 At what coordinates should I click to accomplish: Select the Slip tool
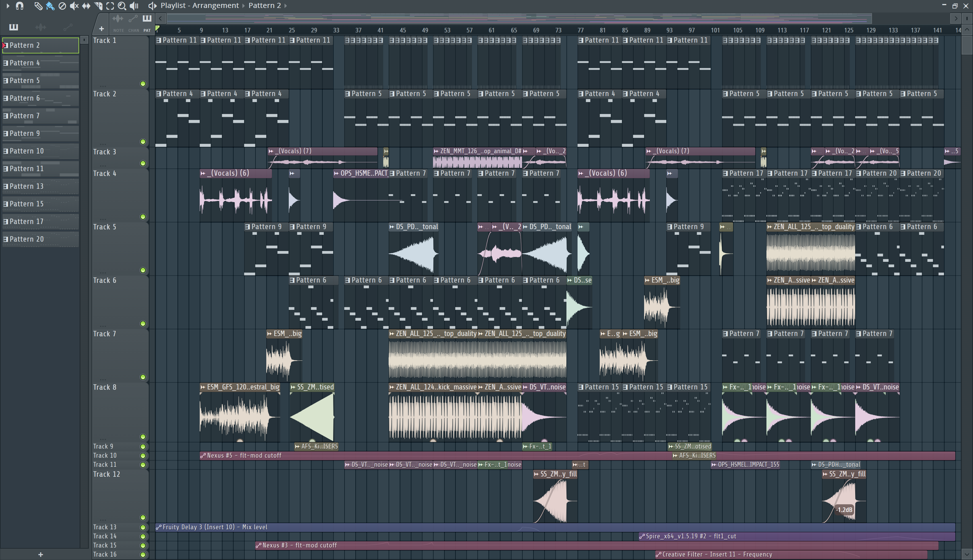pos(86,6)
